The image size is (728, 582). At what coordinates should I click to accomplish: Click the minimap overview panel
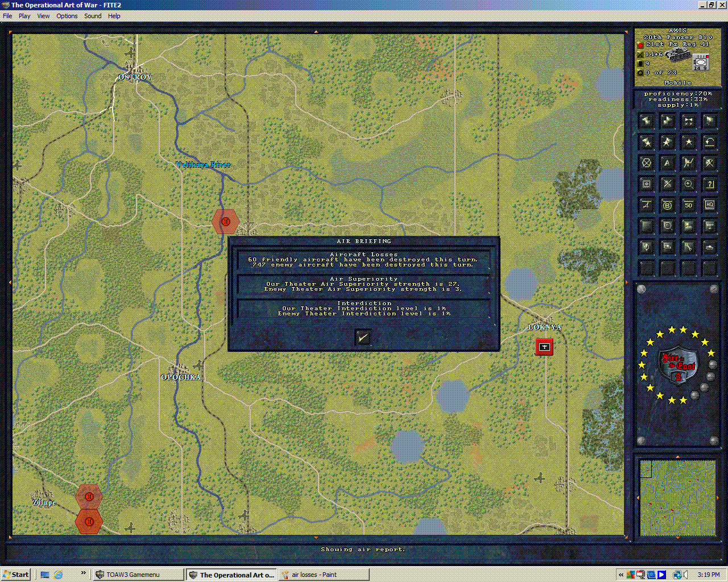[677, 499]
